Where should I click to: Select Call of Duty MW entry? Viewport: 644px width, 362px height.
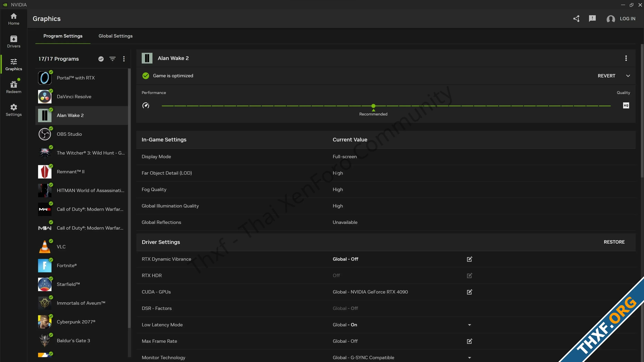82,228
